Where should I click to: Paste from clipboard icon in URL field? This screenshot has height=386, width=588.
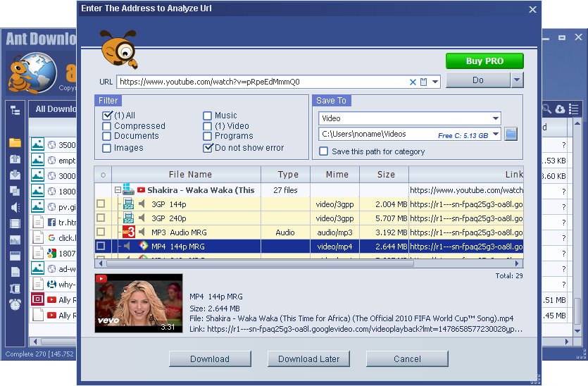[x=423, y=82]
